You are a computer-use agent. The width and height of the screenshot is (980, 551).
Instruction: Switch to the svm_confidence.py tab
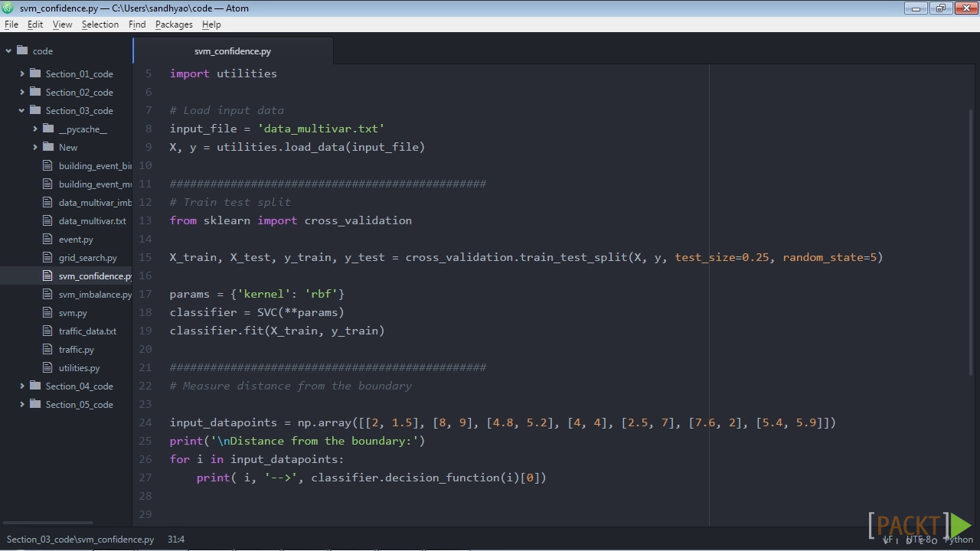point(233,51)
